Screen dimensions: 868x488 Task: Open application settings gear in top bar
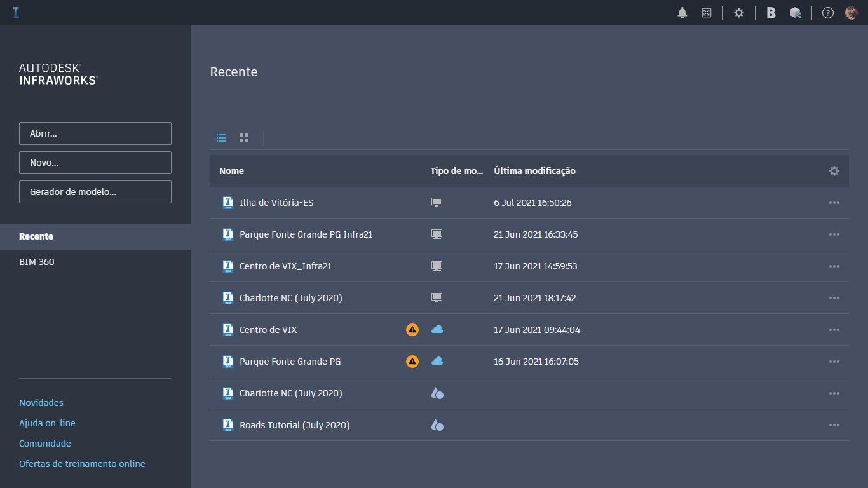[x=739, y=13]
